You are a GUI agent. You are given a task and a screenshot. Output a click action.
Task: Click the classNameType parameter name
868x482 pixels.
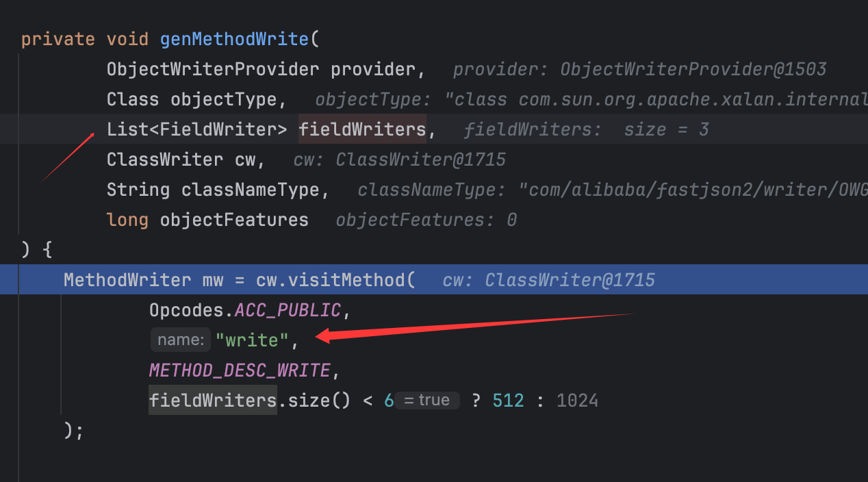[250, 190]
